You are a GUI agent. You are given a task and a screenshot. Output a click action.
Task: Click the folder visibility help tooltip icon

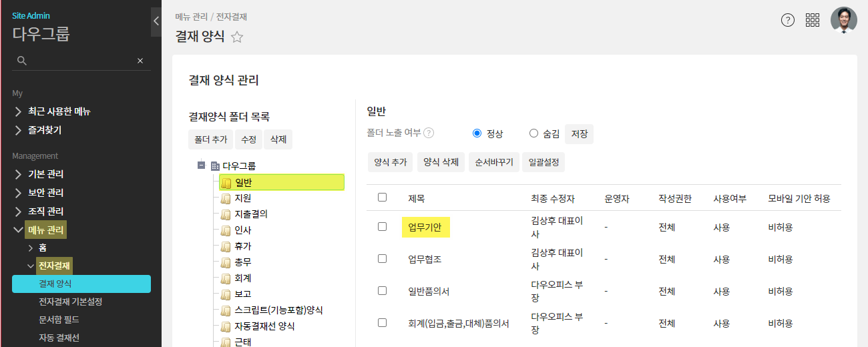429,133
